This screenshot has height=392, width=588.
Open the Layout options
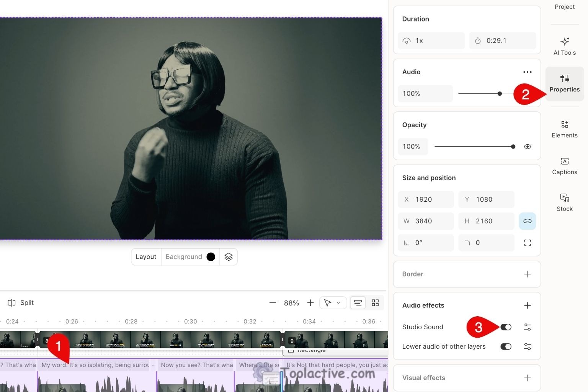tap(145, 256)
